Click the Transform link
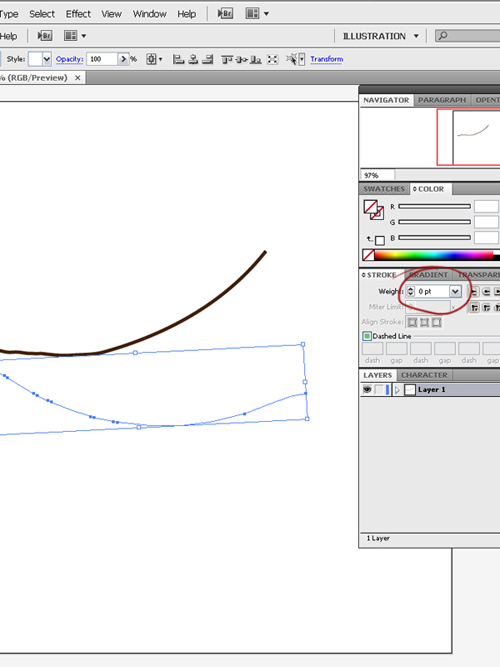Viewport: 500px width, 667px height. [326, 59]
